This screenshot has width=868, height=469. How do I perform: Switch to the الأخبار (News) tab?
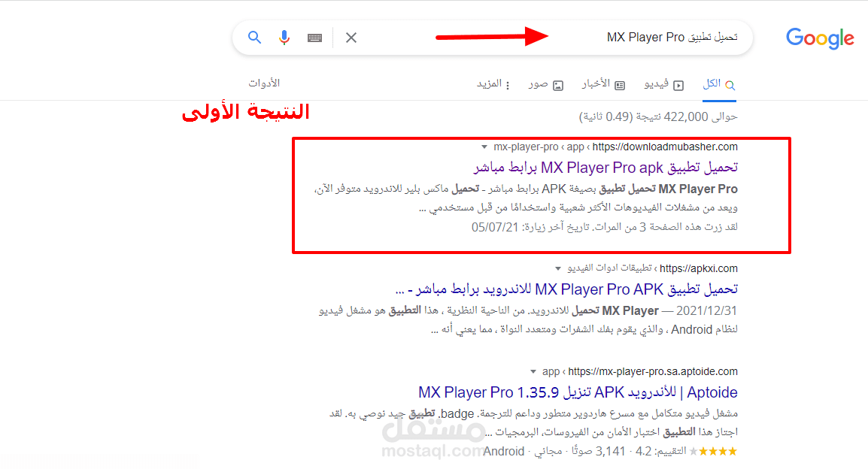(602, 84)
